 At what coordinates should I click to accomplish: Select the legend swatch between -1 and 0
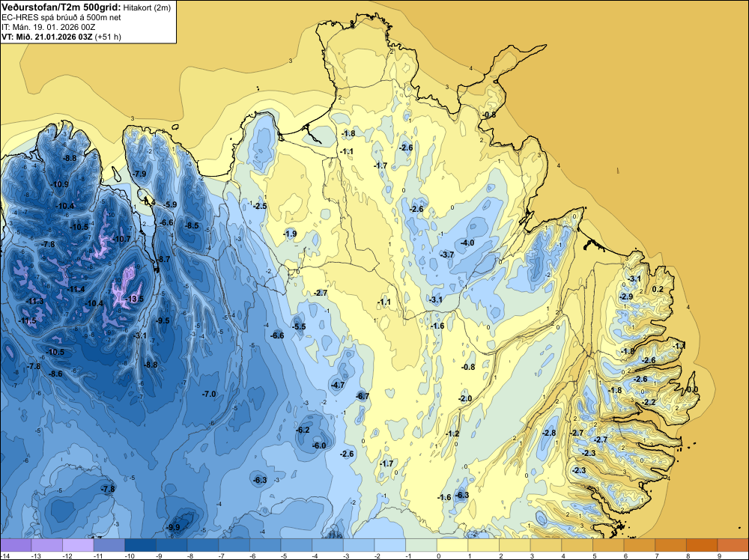pyautogui.click(x=421, y=545)
